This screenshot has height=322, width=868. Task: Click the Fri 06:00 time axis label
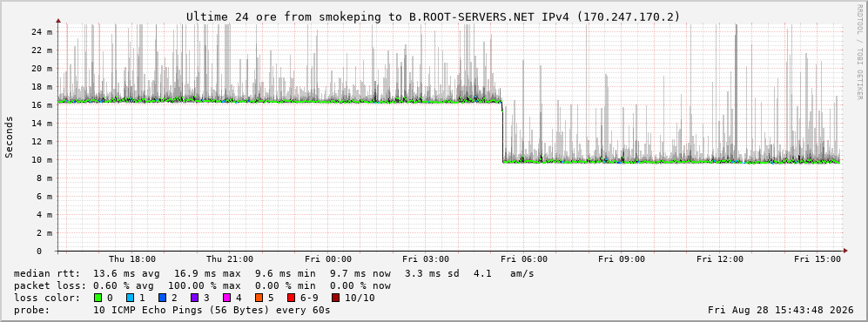[x=524, y=259]
